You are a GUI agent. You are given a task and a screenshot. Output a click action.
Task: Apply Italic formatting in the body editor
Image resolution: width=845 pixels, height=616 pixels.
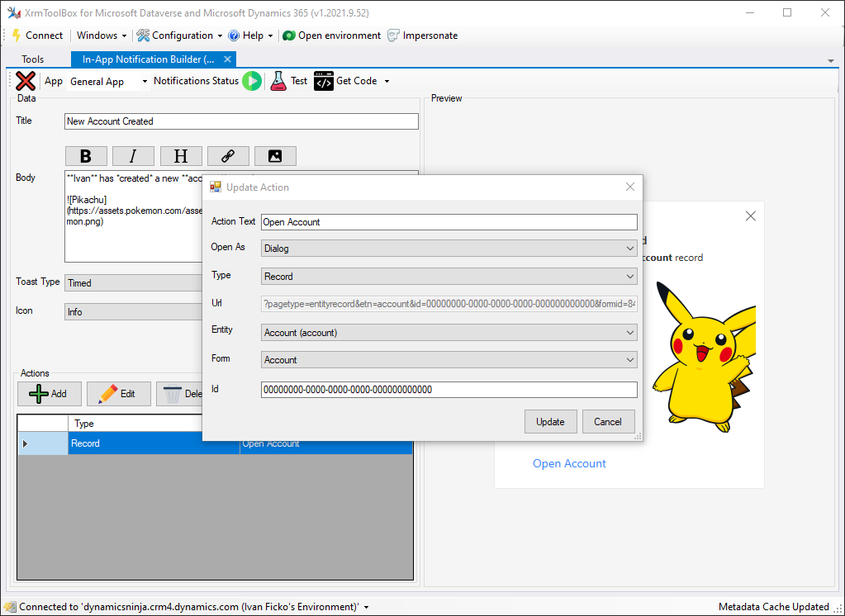pyautogui.click(x=133, y=156)
